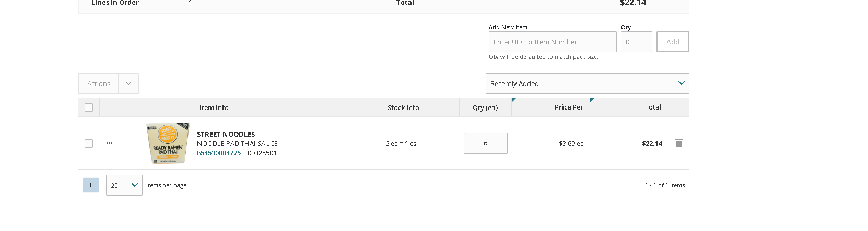Sort by the Item Info column header

(214, 107)
